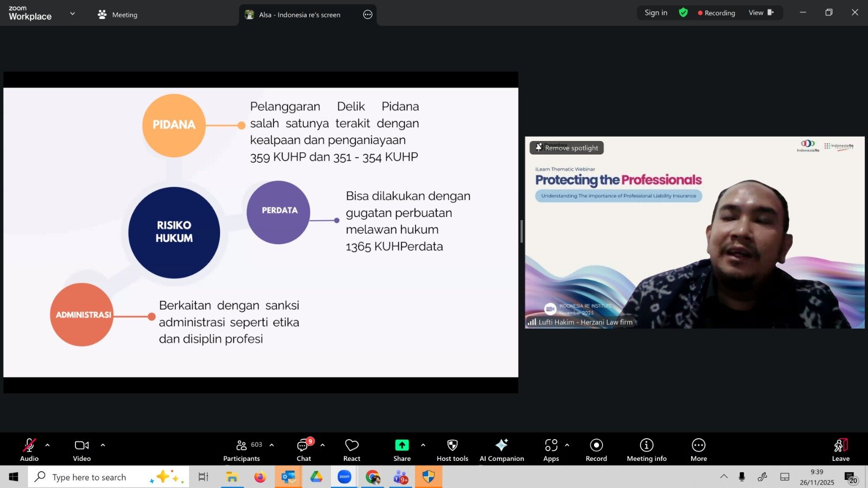The height and width of the screenshot is (488, 868).
Task: Open the View menu
Action: tap(761, 12)
